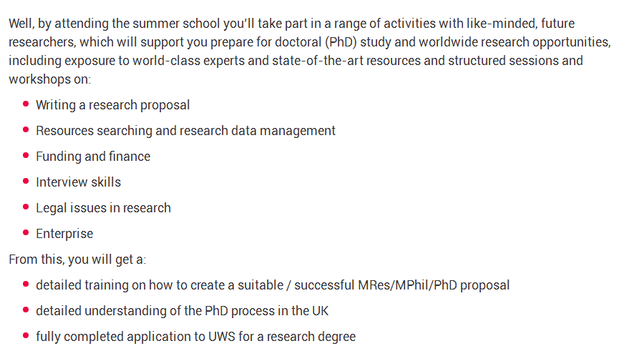The image size is (644, 346).
Task: Click the red bullet beside Legal issues in research
Action: tap(26, 207)
